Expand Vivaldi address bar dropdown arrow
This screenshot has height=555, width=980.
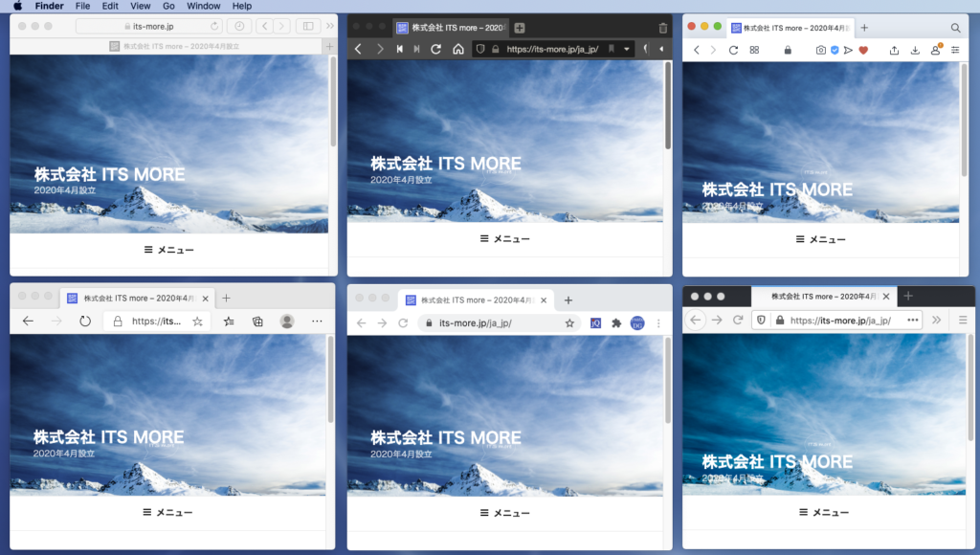click(627, 49)
